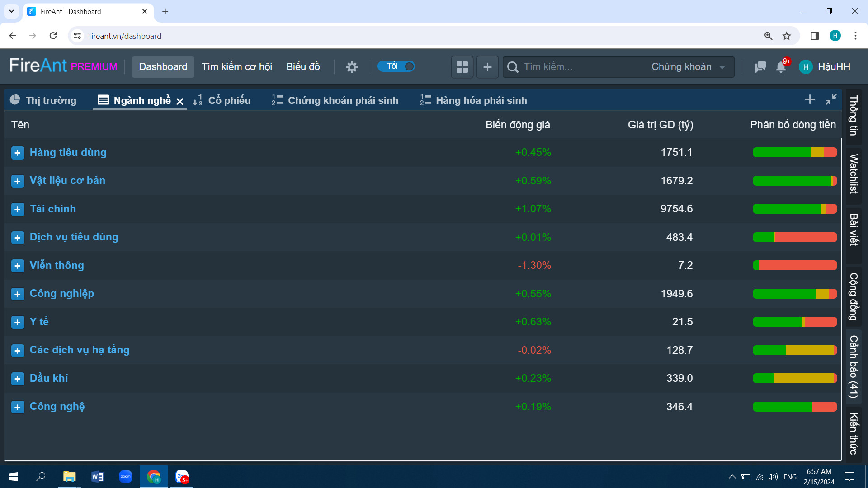
Task: Open Chrome side panel icon
Action: point(815,36)
